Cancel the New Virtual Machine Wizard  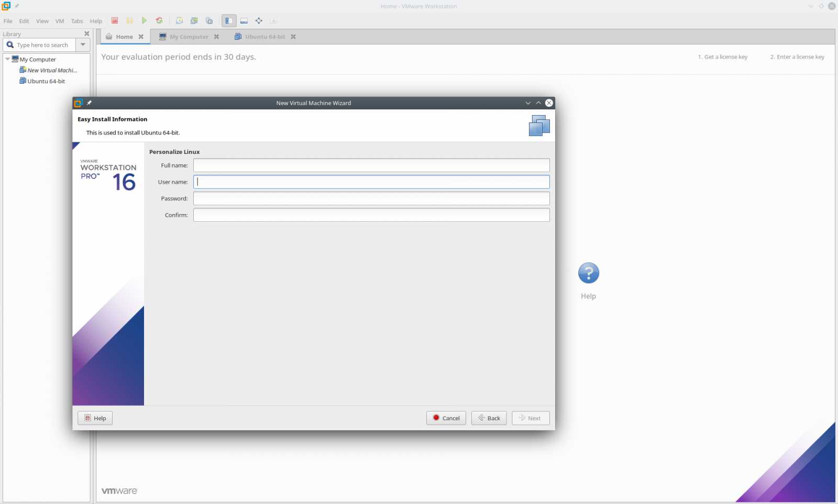(446, 418)
